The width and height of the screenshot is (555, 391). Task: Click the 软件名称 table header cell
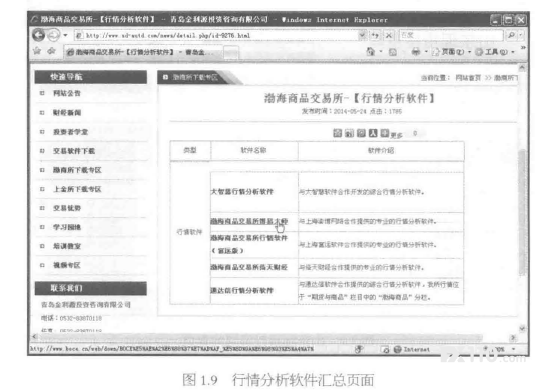[x=254, y=150]
